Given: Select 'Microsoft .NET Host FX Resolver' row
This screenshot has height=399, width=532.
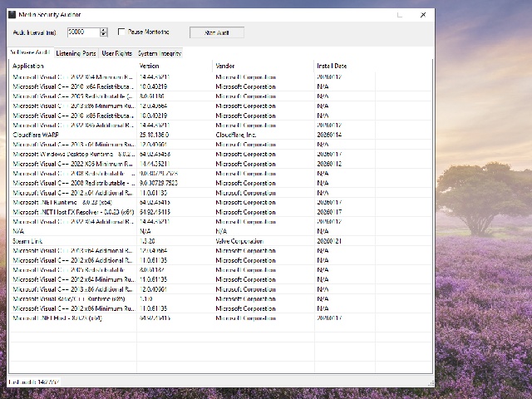Looking at the screenshot, I should tap(220, 212).
